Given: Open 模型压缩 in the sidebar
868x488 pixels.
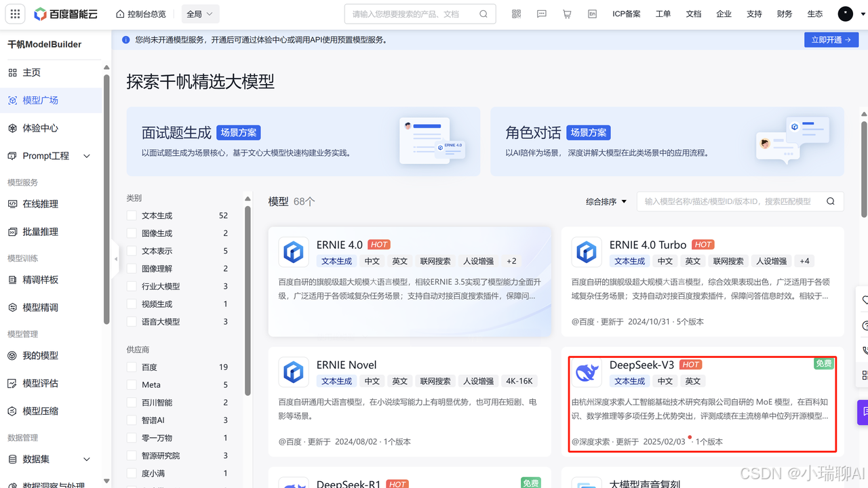Looking at the screenshot, I should (x=51, y=411).
